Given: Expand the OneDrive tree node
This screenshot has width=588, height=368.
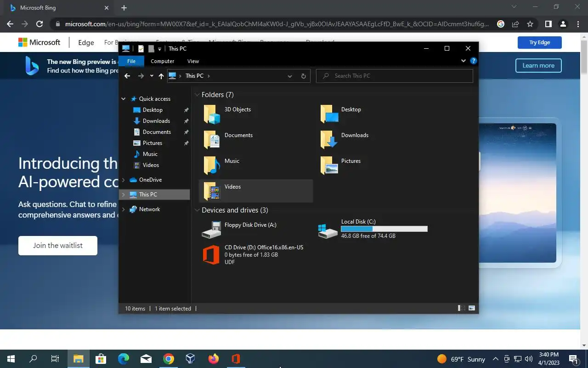Looking at the screenshot, I should [123, 180].
